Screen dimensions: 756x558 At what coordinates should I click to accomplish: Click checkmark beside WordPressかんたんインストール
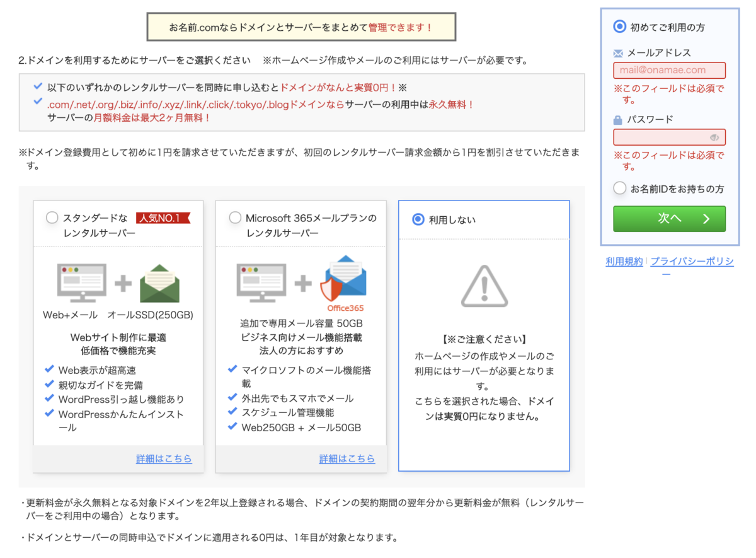point(50,414)
